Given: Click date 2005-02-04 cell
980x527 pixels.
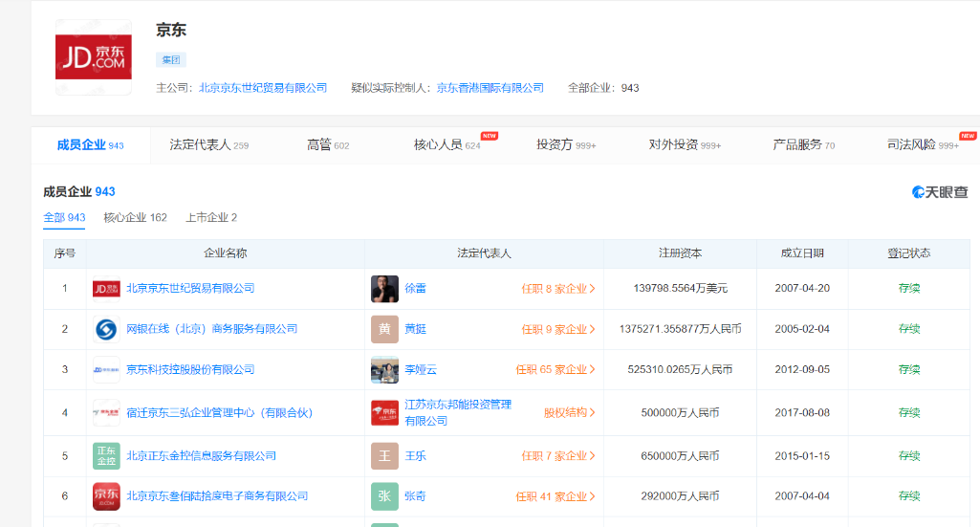Looking at the screenshot, I should [802, 329].
